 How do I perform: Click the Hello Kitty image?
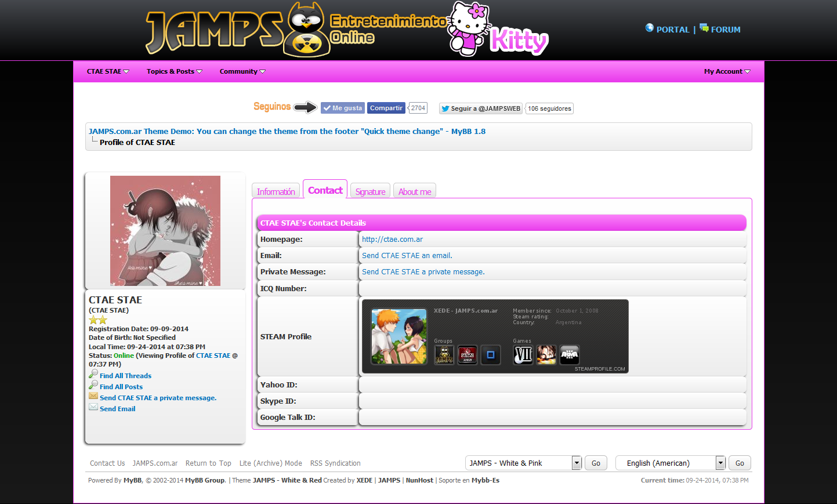[469, 28]
